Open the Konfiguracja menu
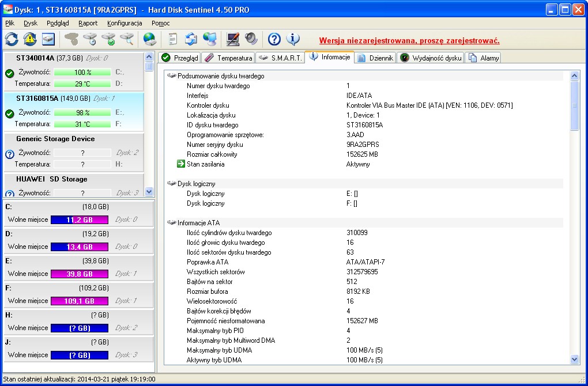The image size is (588, 386). 125,23
